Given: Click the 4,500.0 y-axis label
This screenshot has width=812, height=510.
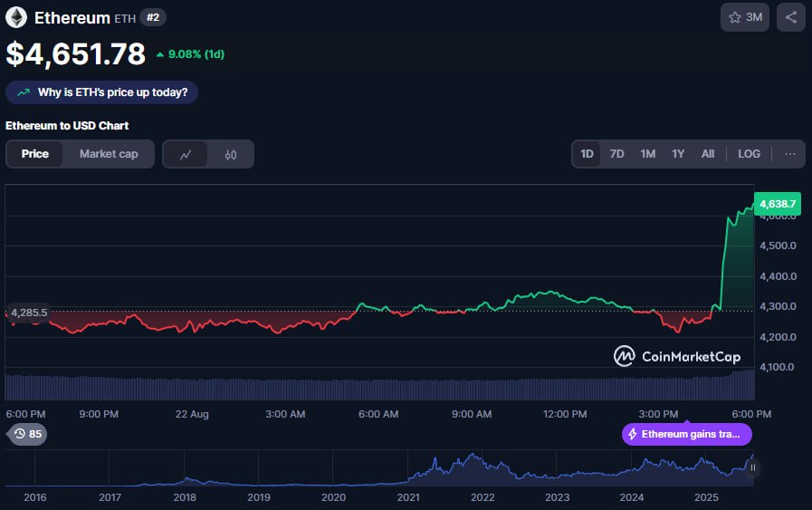Looking at the screenshot, I should [x=778, y=245].
